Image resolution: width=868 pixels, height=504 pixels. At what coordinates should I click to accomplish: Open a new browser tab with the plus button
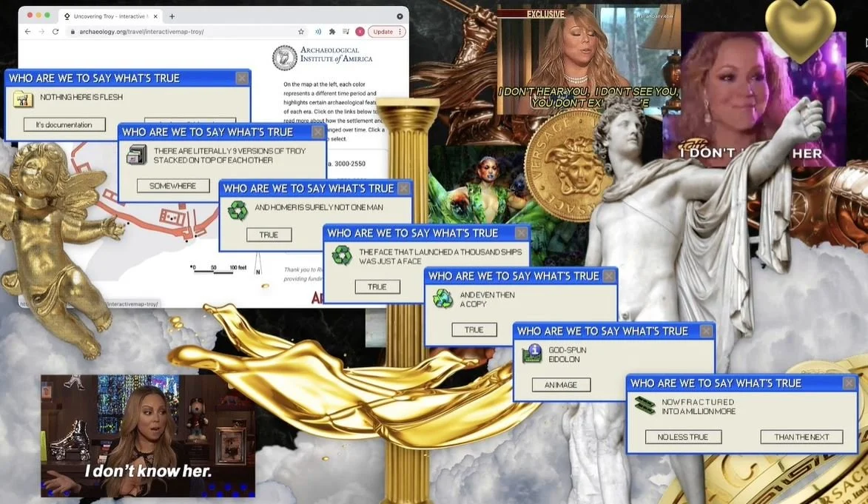pyautogui.click(x=172, y=15)
